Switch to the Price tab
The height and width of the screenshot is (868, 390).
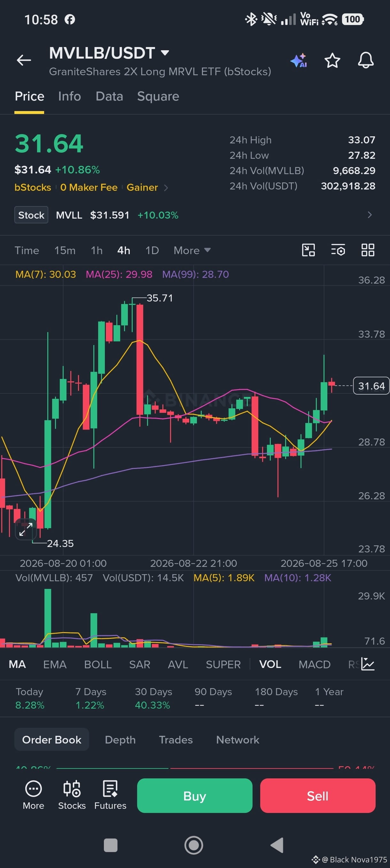click(x=29, y=96)
